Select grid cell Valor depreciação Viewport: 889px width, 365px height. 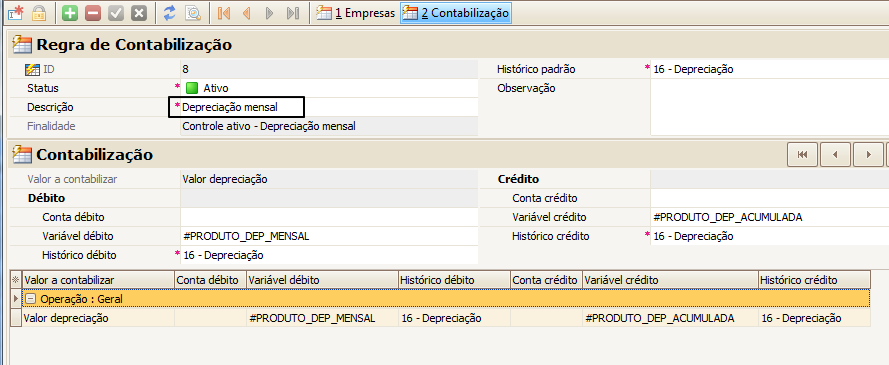point(98,318)
